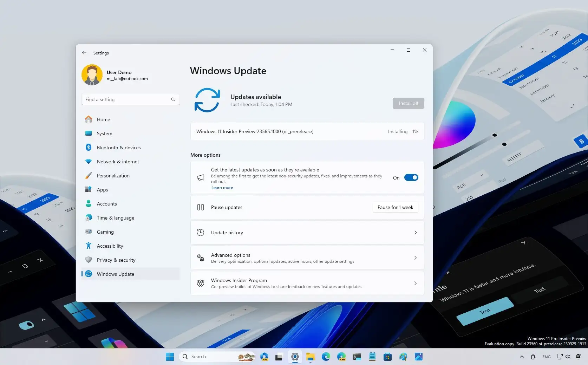
Task: Open the volume speaker tray icon
Action: pos(568,357)
